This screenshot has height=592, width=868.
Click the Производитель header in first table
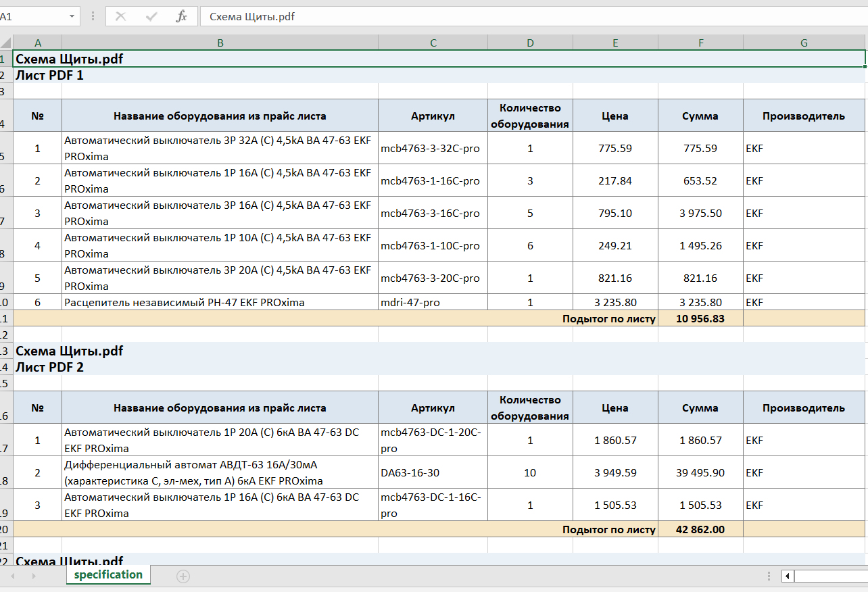(x=804, y=116)
